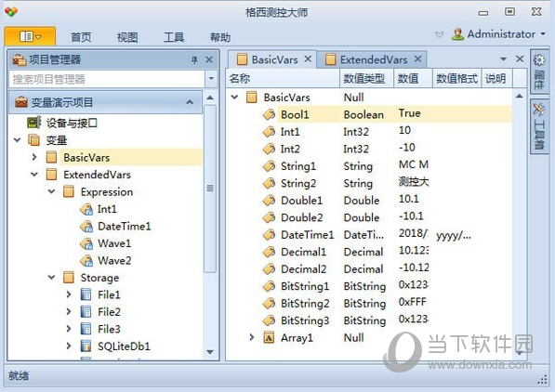Expand the SQLiteDb1 tree node
The image size is (555, 392).
(69, 346)
